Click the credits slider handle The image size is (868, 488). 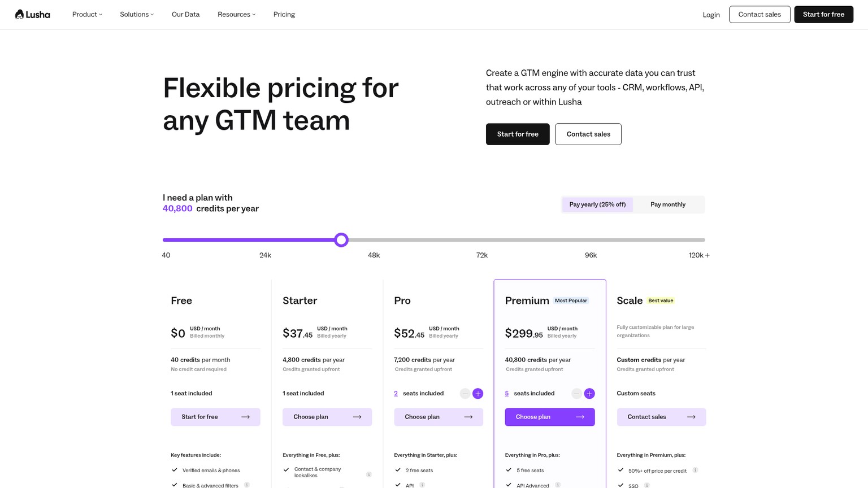pyautogui.click(x=341, y=240)
